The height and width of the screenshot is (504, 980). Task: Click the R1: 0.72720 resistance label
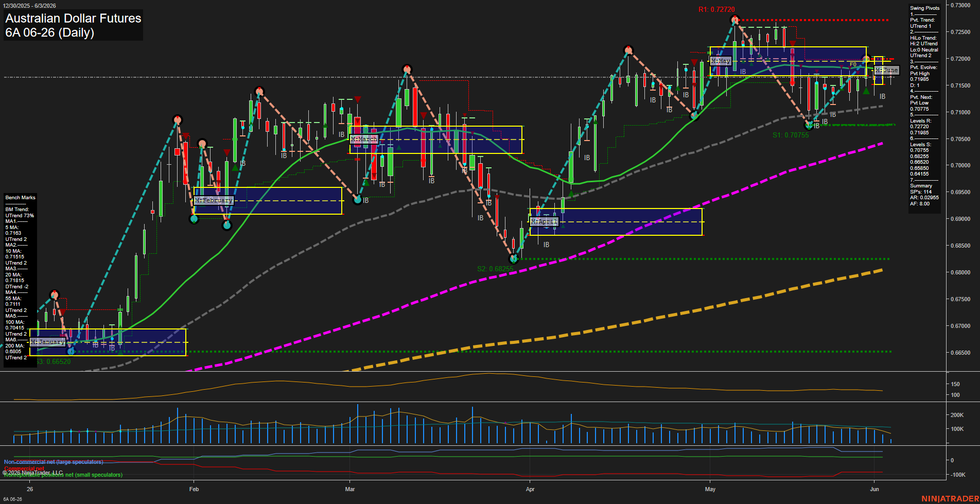click(x=716, y=9)
